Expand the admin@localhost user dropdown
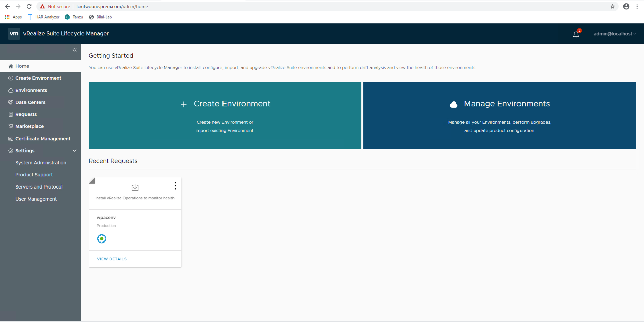644x323 pixels. pos(614,34)
